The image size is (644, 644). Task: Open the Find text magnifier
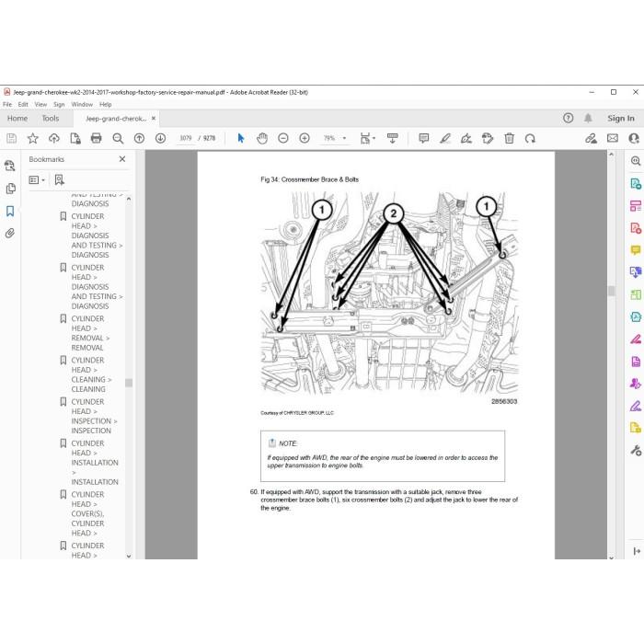coord(118,138)
